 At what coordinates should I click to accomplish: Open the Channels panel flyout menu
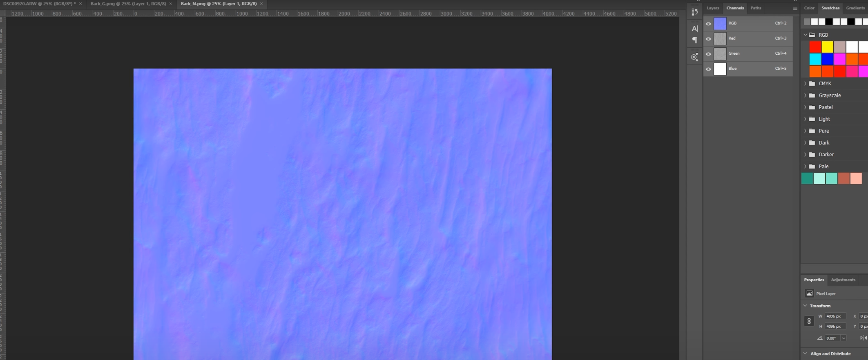click(x=795, y=8)
